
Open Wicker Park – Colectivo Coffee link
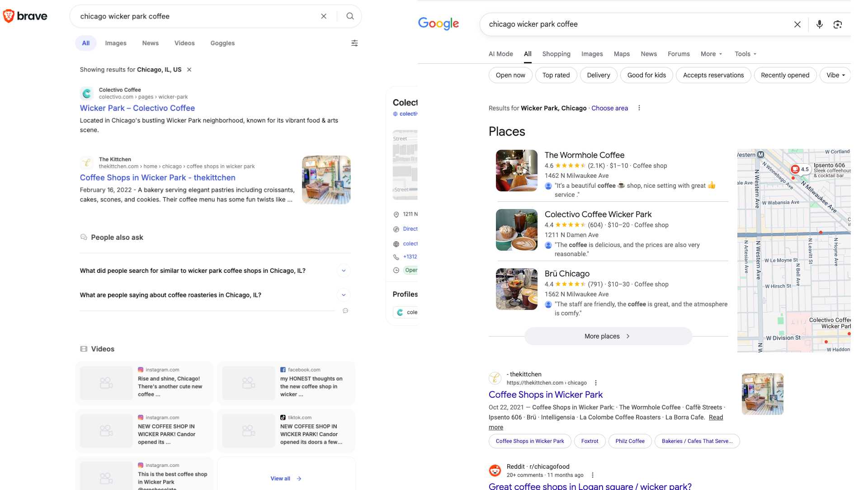coord(137,108)
